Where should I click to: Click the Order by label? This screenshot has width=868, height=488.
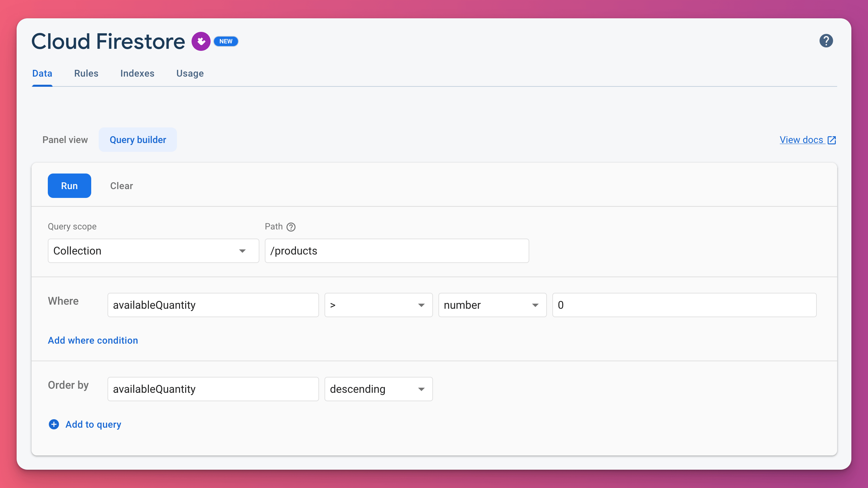(68, 385)
